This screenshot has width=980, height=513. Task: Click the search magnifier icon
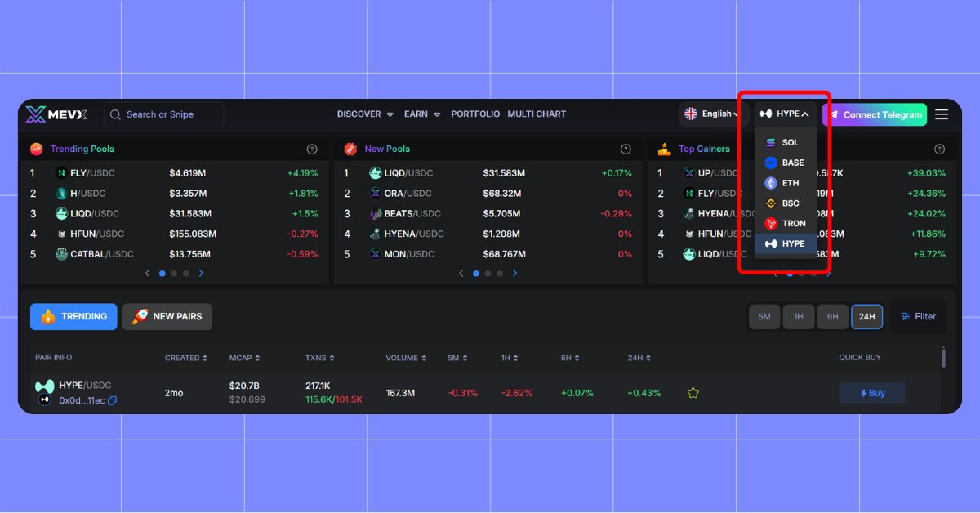pyautogui.click(x=115, y=114)
